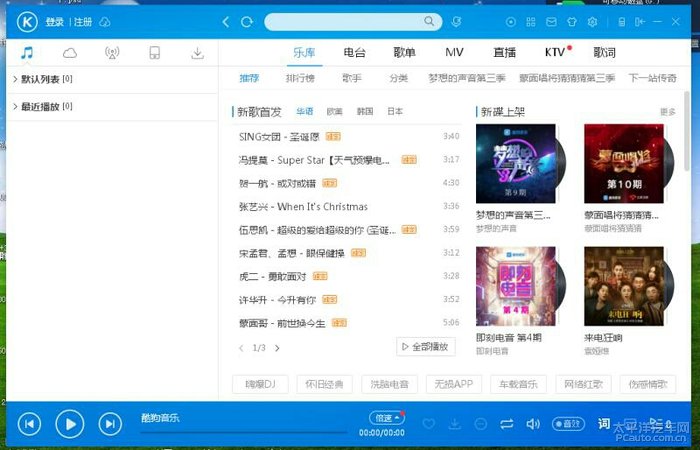
Task: Open the listen-to-identify song icon
Action: (x=456, y=22)
